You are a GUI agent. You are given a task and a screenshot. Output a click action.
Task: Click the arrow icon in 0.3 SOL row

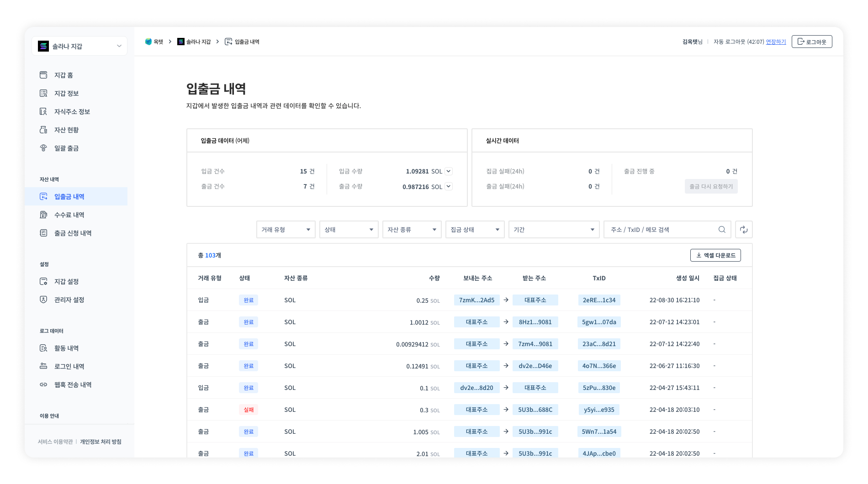point(506,410)
